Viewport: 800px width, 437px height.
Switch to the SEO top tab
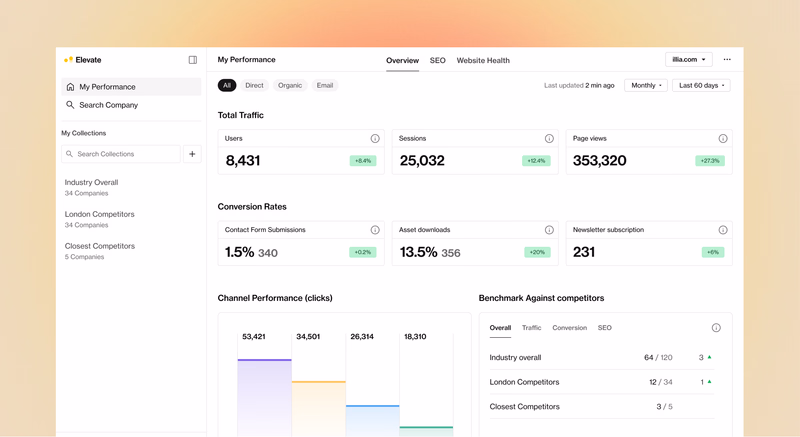click(x=438, y=60)
